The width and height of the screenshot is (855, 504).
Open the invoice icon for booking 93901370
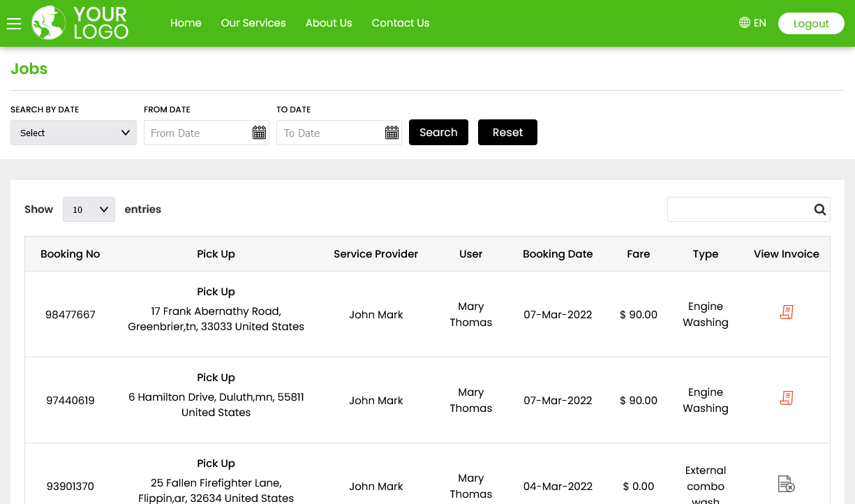[x=786, y=484]
